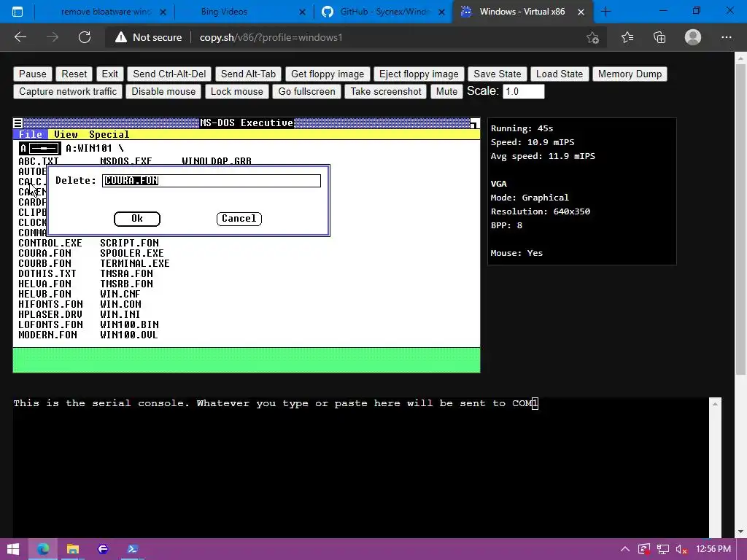Screen dimensions: 747x560
Task: Toggle Lock mouse
Action: tap(237, 91)
